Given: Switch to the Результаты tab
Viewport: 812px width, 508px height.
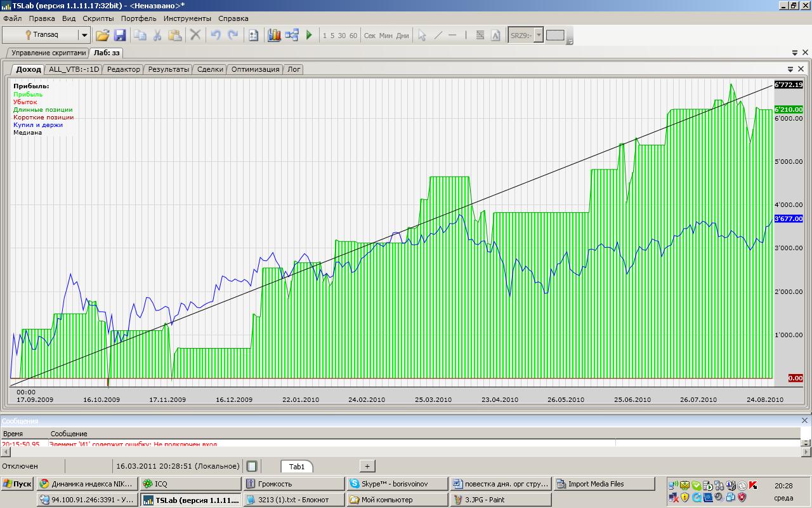Looking at the screenshot, I should pos(169,69).
